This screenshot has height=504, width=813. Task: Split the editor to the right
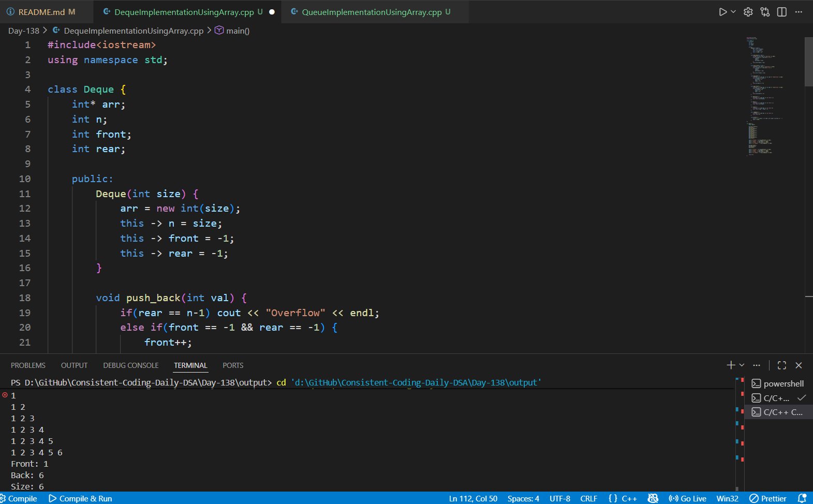[x=782, y=12]
